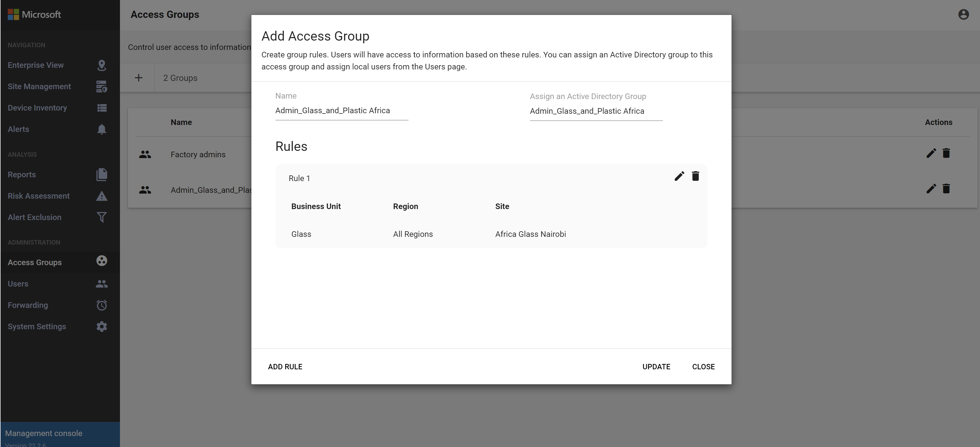The width and height of the screenshot is (980, 447).
Task: Navigate to Site Management in the sidebar
Action: [x=39, y=86]
